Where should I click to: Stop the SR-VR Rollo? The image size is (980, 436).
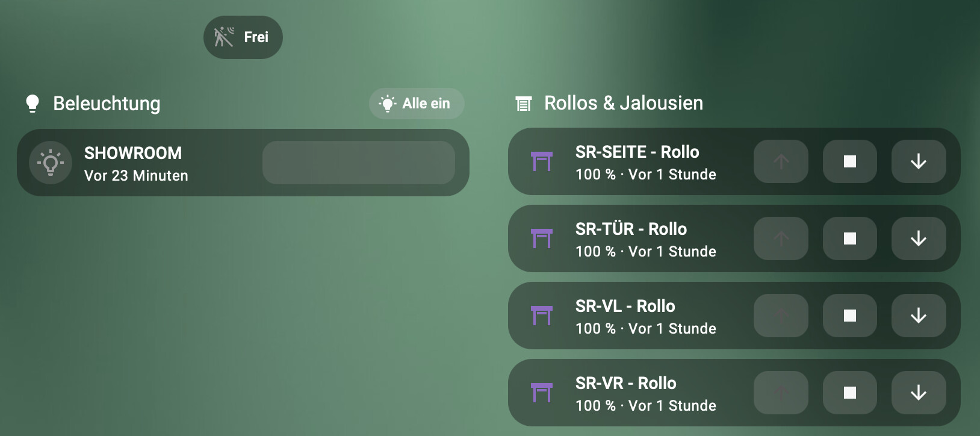pos(850,393)
